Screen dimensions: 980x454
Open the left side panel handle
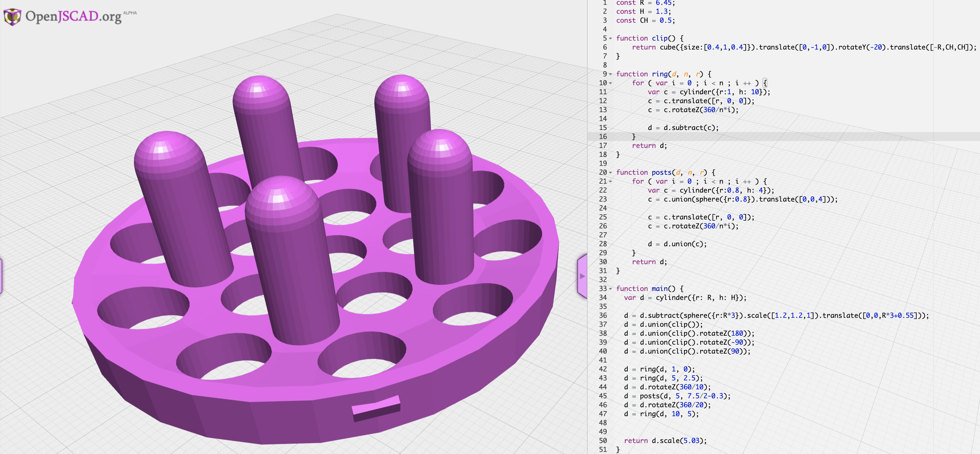[x=1, y=276]
